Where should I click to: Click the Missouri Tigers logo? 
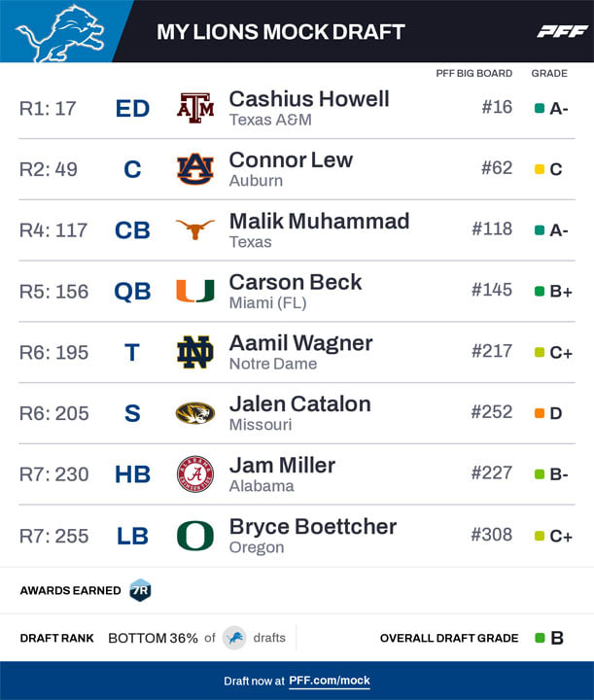coord(195,413)
